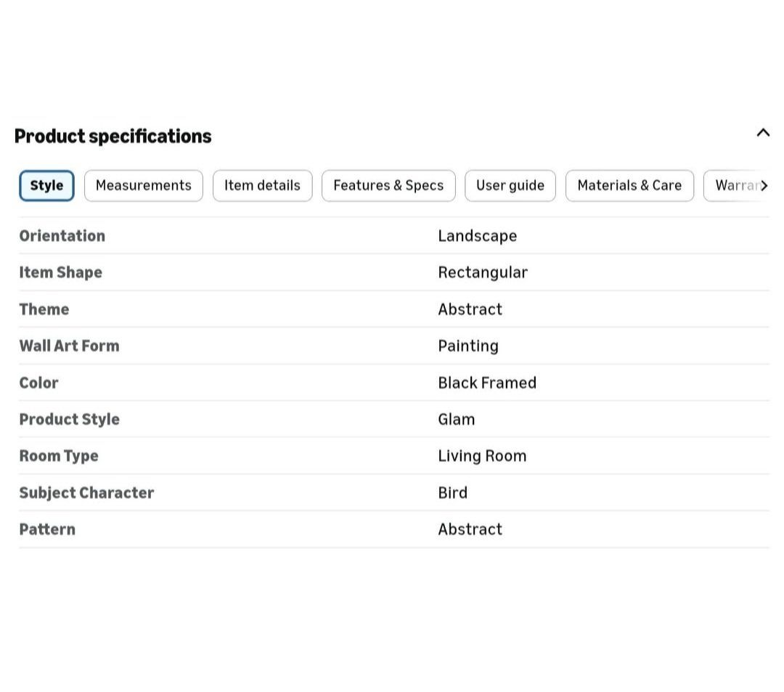Select the Landscape orientation value
The width and height of the screenshot is (784, 692).
[x=478, y=236]
